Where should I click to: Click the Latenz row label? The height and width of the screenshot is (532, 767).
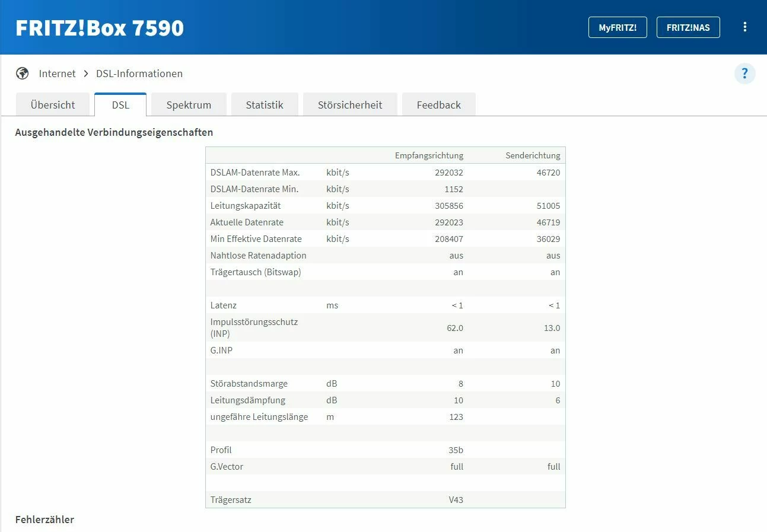pyautogui.click(x=224, y=305)
